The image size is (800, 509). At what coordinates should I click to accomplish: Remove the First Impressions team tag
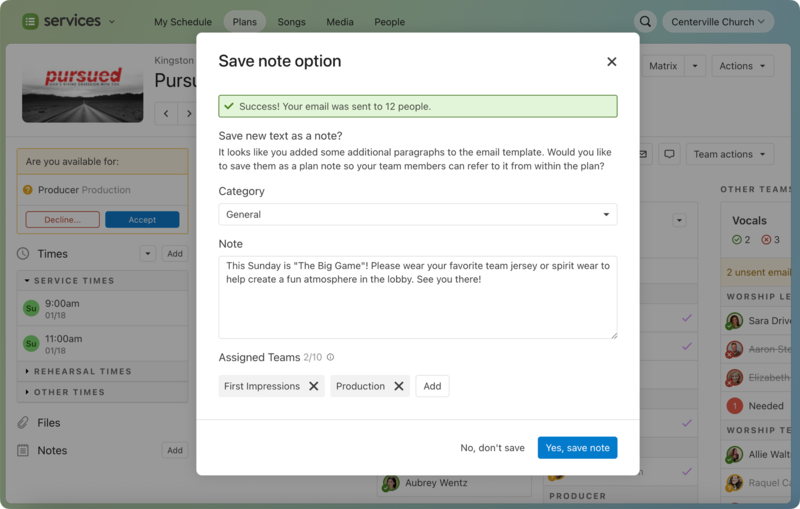coord(313,386)
